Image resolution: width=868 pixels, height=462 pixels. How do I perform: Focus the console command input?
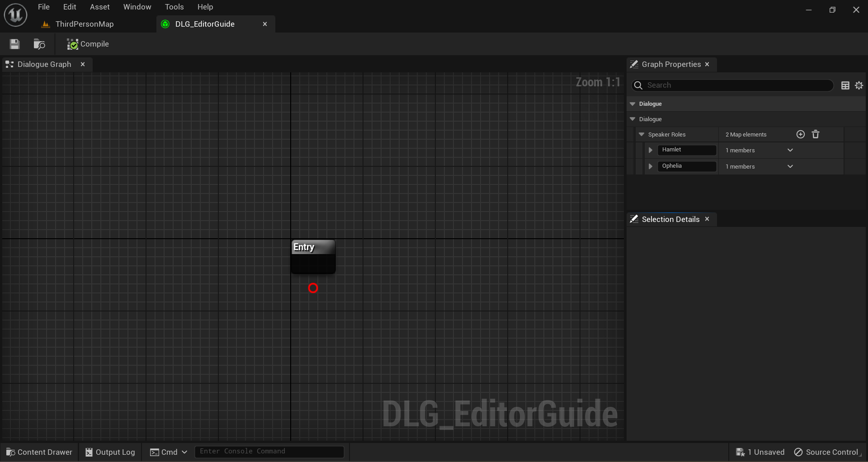[x=269, y=452]
